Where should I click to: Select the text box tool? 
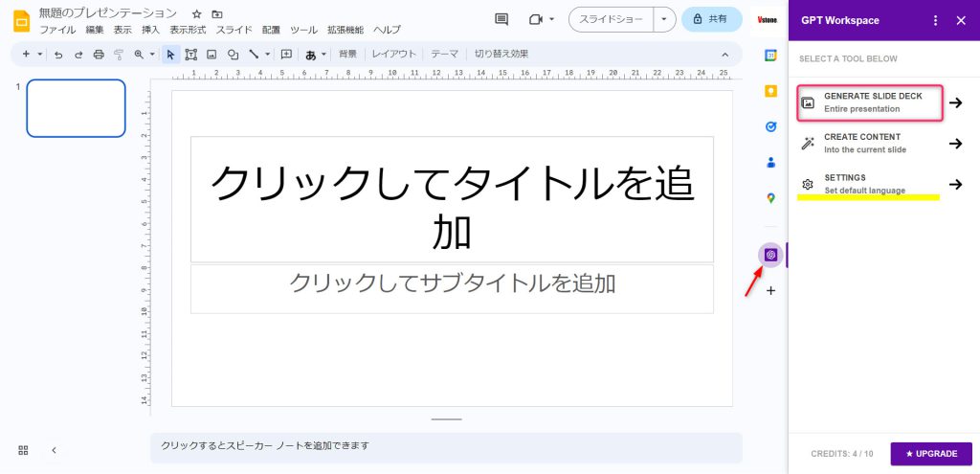(x=191, y=55)
